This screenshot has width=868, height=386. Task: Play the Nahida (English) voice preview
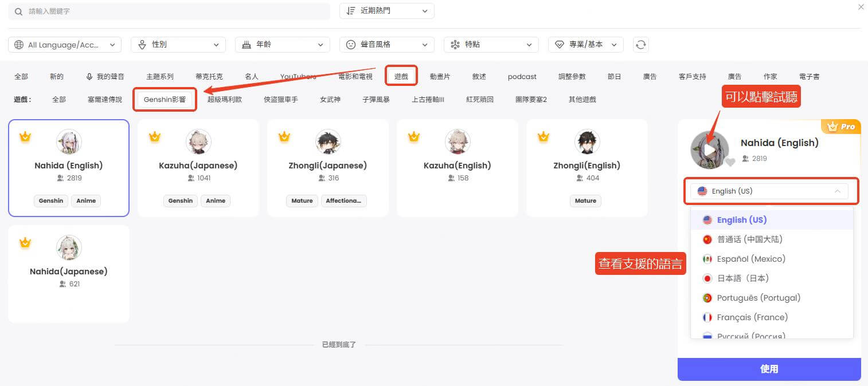point(710,150)
